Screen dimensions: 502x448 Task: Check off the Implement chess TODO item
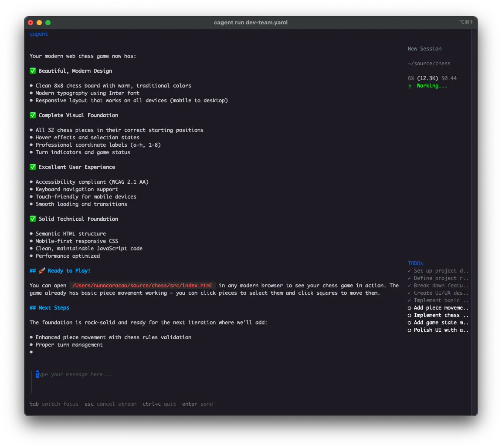click(x=409, y=315)
